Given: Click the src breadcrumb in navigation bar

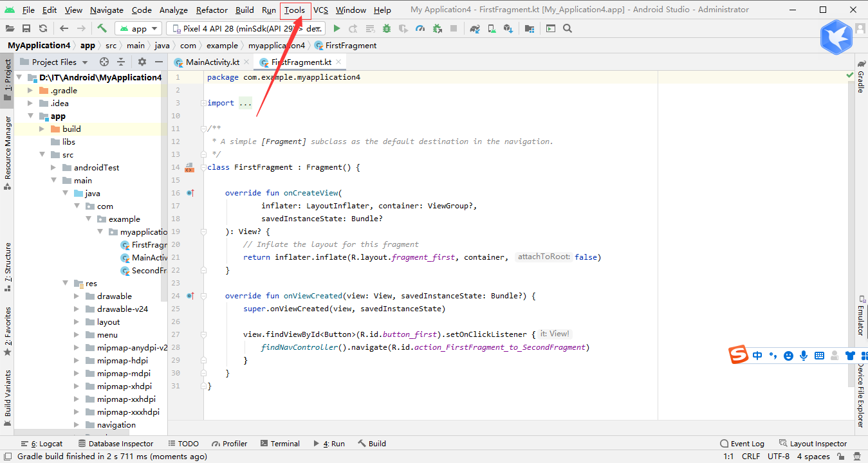Looking at the screenshot, I should [x=111, y=46].
